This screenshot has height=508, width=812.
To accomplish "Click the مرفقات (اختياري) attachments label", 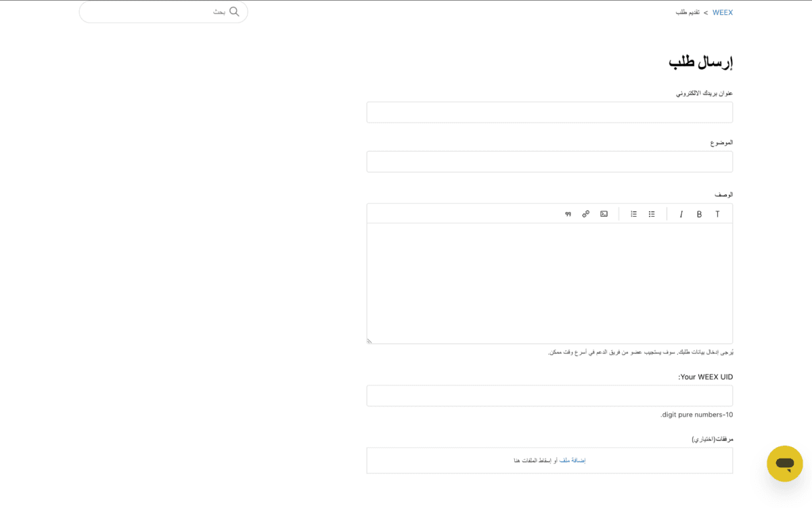I will click(713, 439).
